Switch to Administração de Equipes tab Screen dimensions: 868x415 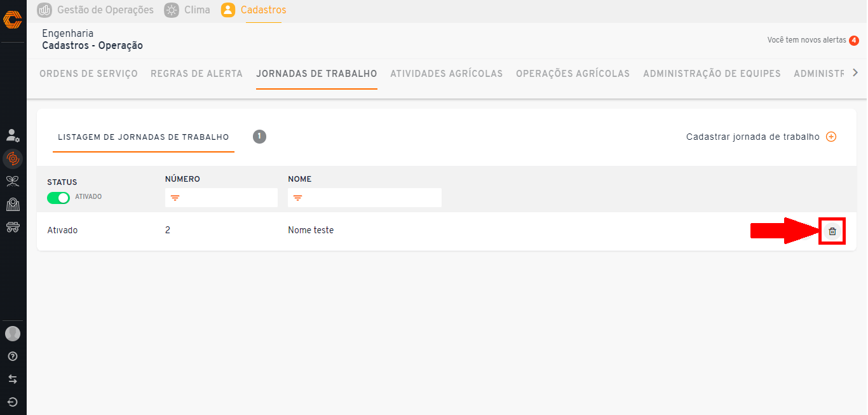point(712,74)
